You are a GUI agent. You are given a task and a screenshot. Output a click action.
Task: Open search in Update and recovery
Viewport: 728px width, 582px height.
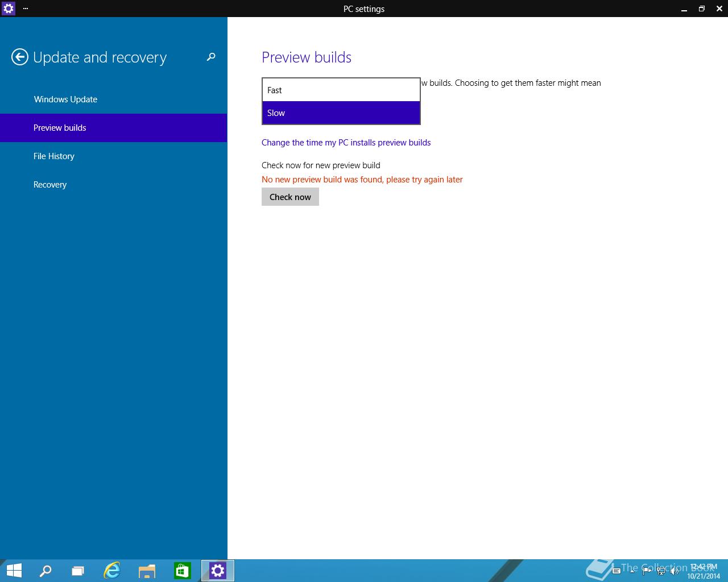pyautogui.click(x=211, y=57)
